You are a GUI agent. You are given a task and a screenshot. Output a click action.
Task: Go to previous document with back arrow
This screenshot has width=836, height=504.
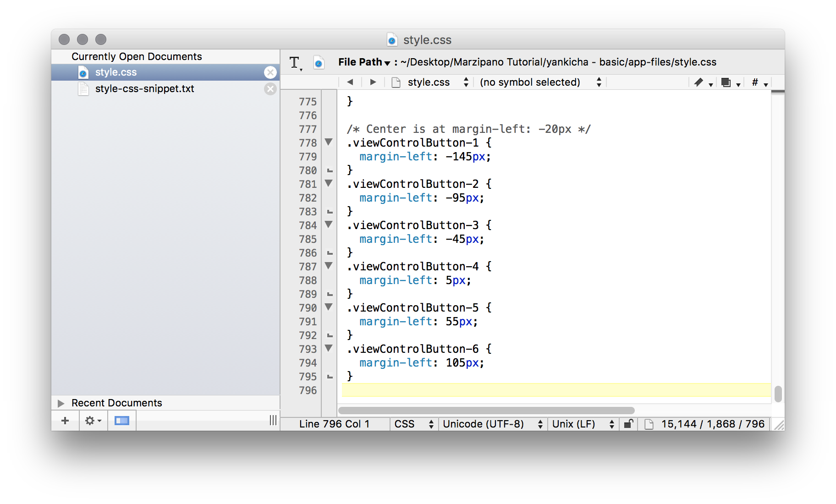point(350,82)
